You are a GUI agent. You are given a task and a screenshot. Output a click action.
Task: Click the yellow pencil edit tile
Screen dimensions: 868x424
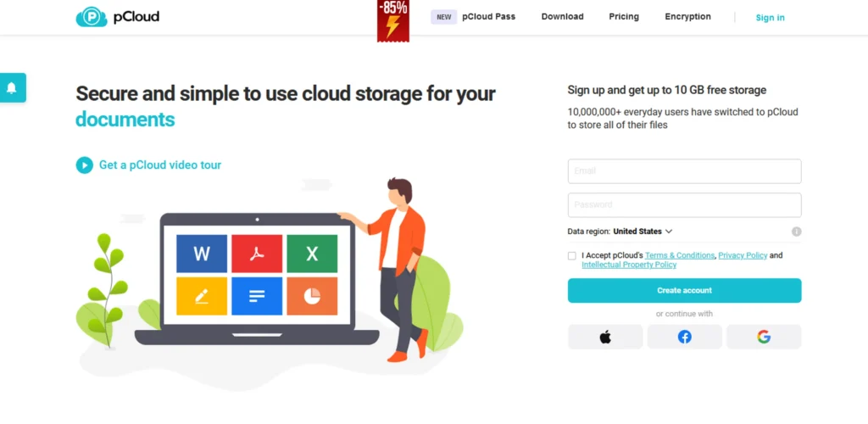(x=202, y=296)
